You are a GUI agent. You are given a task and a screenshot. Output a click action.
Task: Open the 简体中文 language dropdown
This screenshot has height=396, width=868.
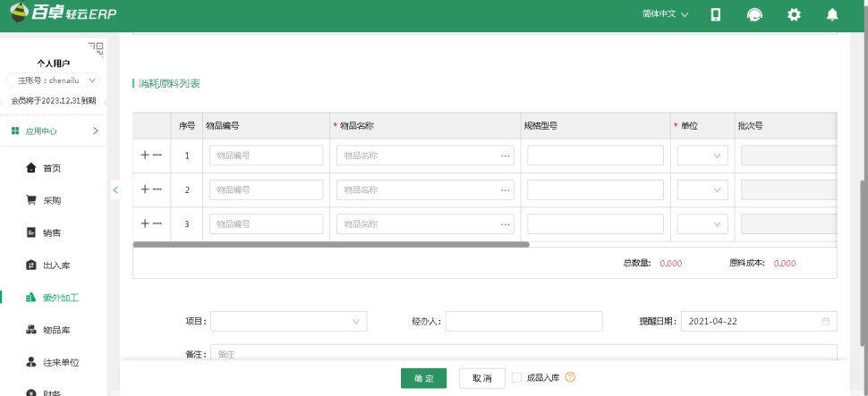coord(665,15)
